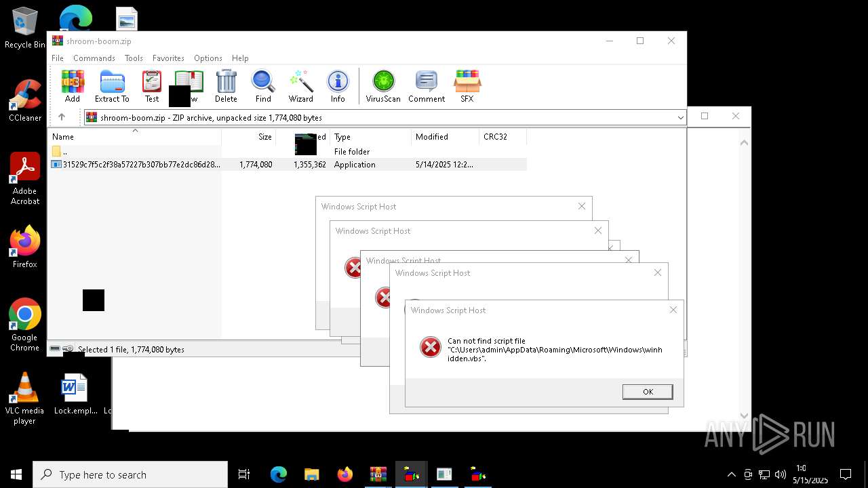Open Google Chrome desktop shortcut
868x488 pixels.
pyautogui.click(x=25, y=325)
